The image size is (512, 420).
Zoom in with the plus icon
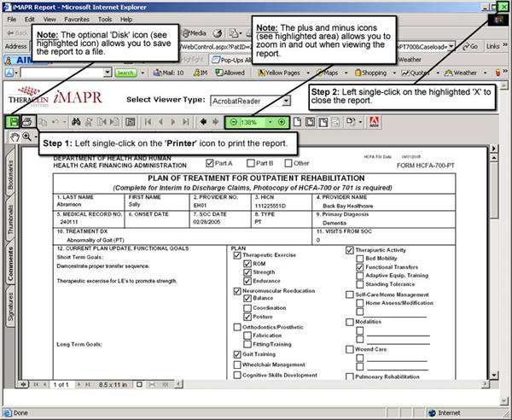click(282, 122)
